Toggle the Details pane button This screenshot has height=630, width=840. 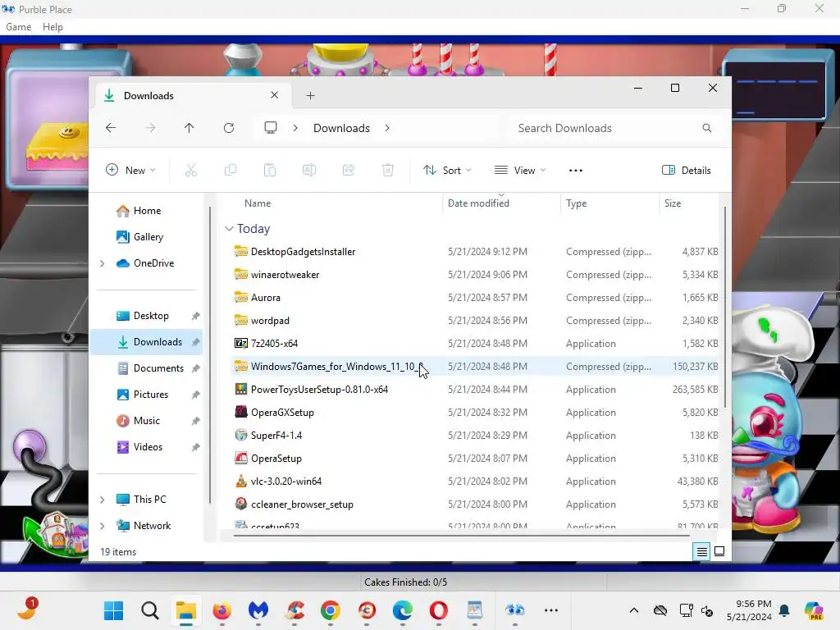pos(687,171)
